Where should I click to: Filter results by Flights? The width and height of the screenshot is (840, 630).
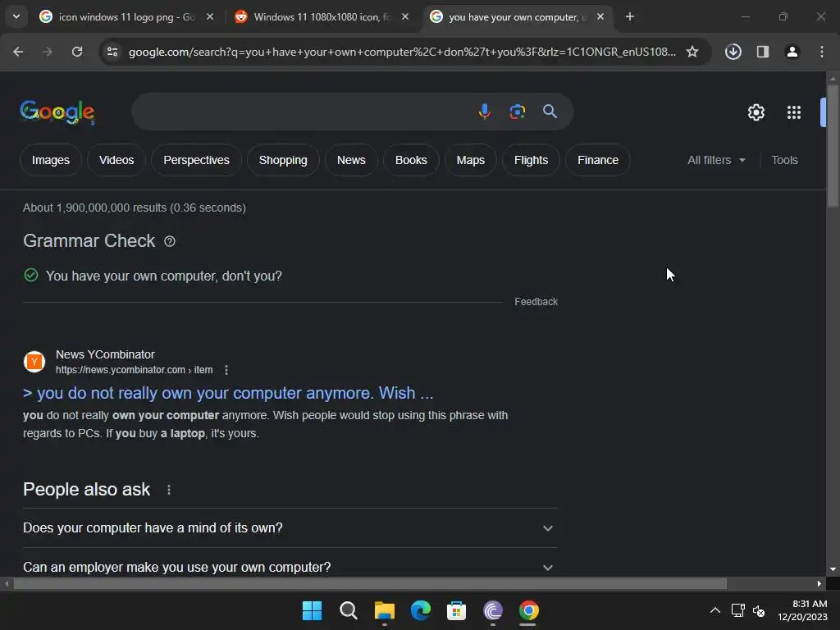pyautogui.click(x=531, y=160)
